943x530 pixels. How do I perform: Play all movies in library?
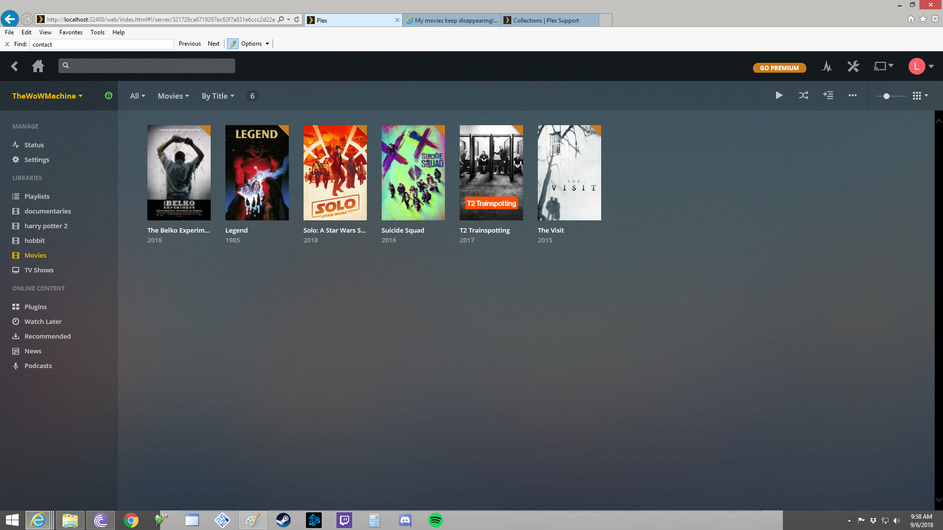pyautogui.click(x=779, y=96)
